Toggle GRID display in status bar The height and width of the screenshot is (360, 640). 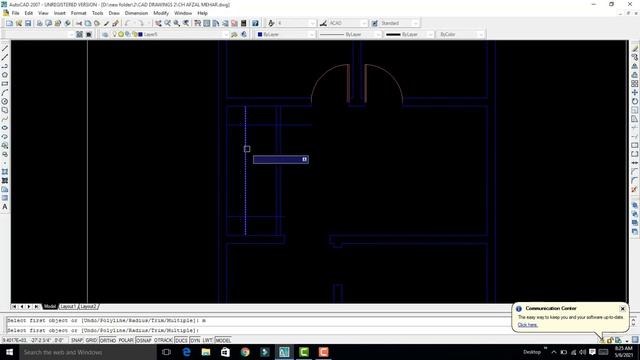(x=91, y=340)
